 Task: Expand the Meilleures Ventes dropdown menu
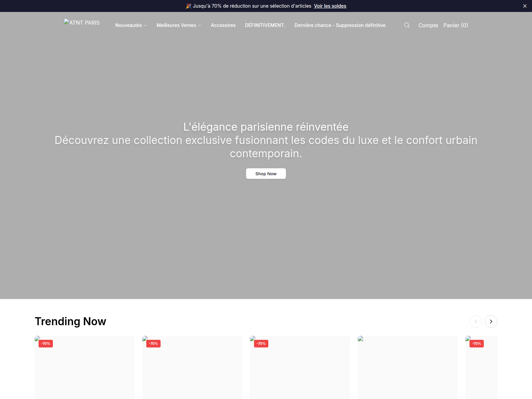coord(179,25)
